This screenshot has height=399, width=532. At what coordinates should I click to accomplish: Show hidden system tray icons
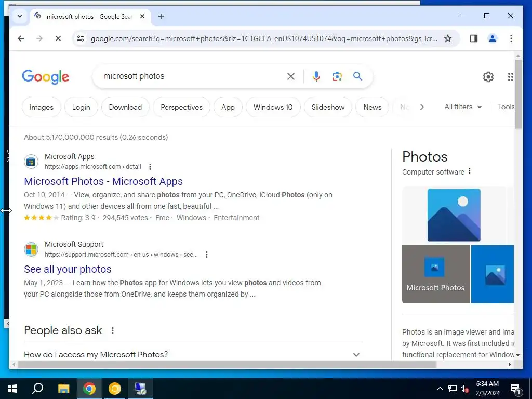440,389
